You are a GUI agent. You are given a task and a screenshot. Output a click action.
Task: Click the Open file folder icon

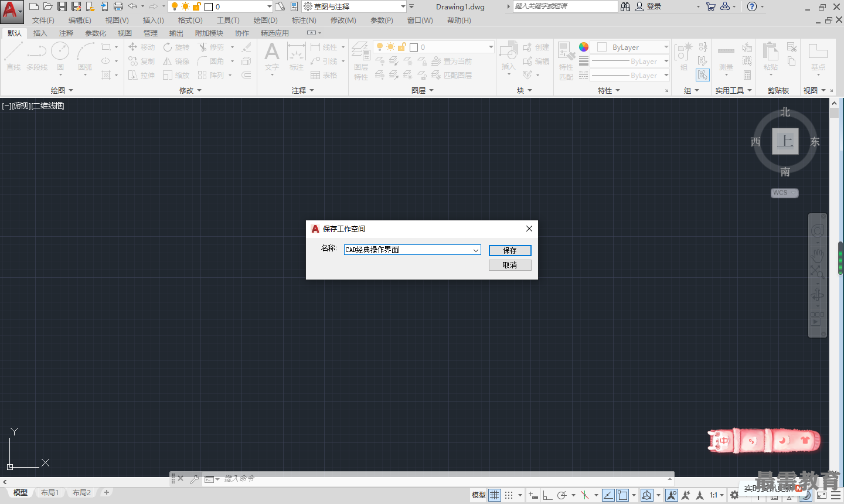pos(48,6)
